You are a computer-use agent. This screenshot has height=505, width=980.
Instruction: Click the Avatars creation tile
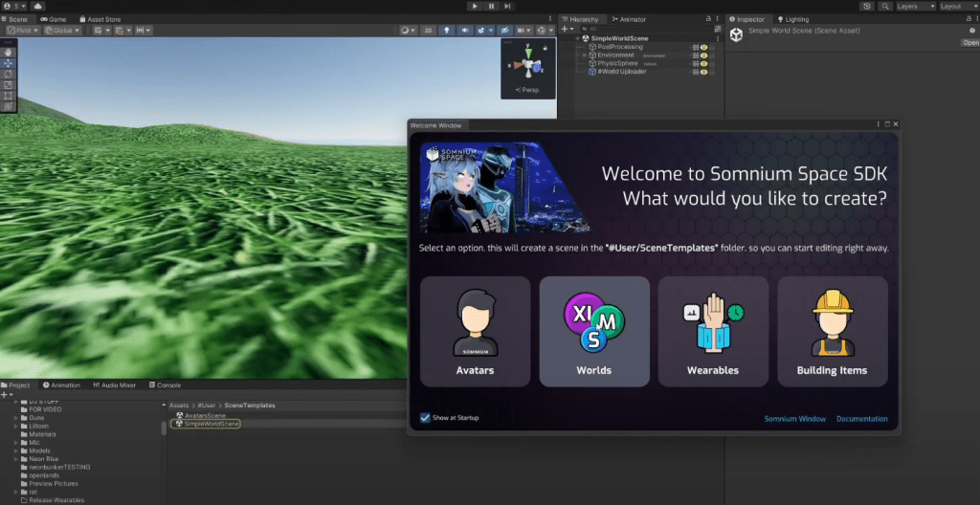click(x=475, y=331)
